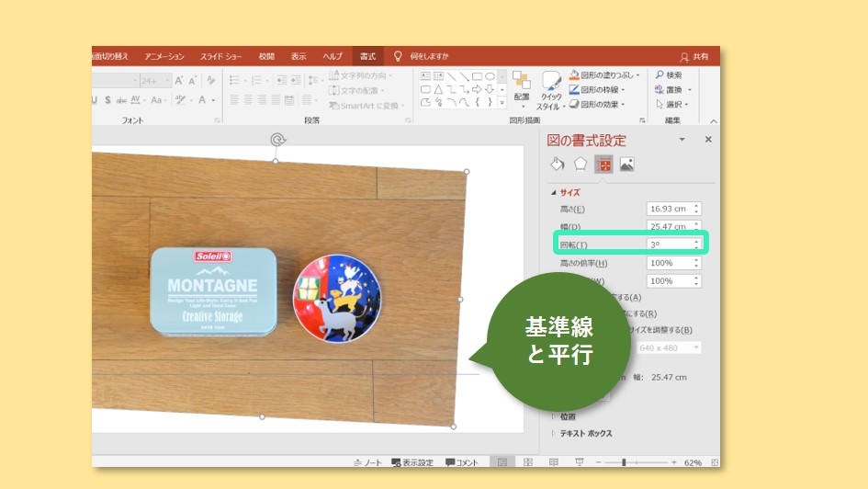Open Quick Styles (クイックスタイル) gallery

coord(551,90)
